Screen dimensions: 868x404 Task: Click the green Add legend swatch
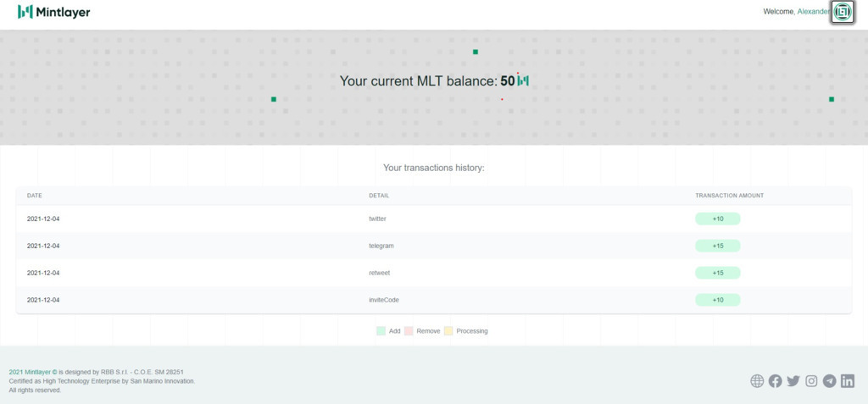point(381,331)
